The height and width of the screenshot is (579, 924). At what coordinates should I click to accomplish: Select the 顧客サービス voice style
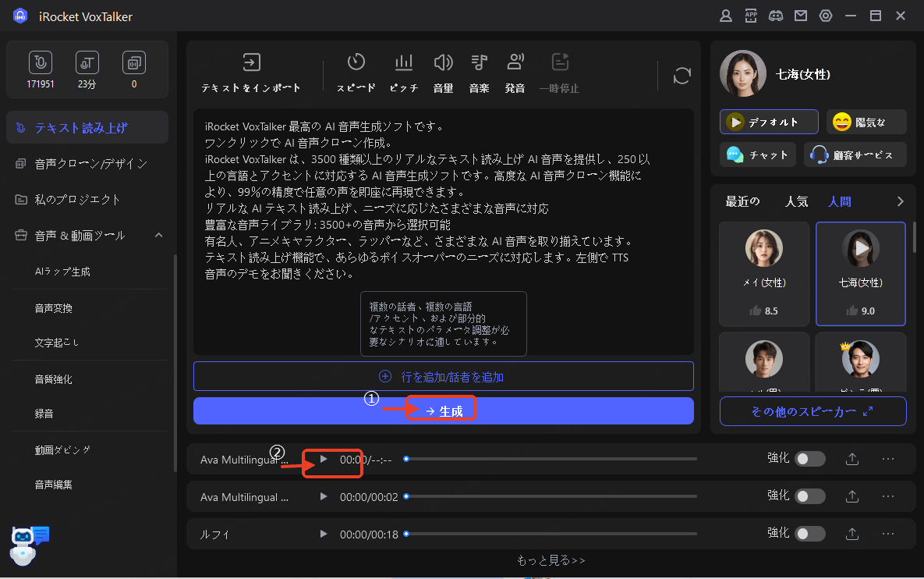(855, 155)
